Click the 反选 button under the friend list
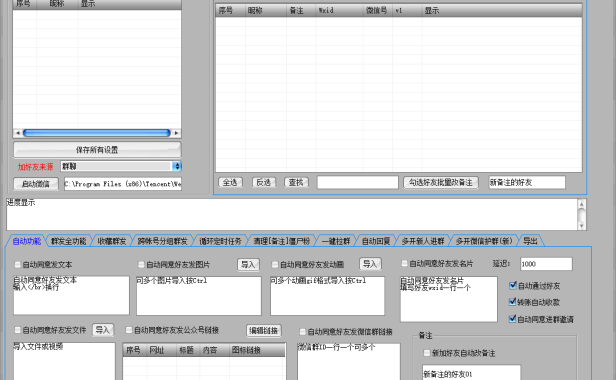The width and height of the screenshot is (616, 380). (x=264, y=182)
